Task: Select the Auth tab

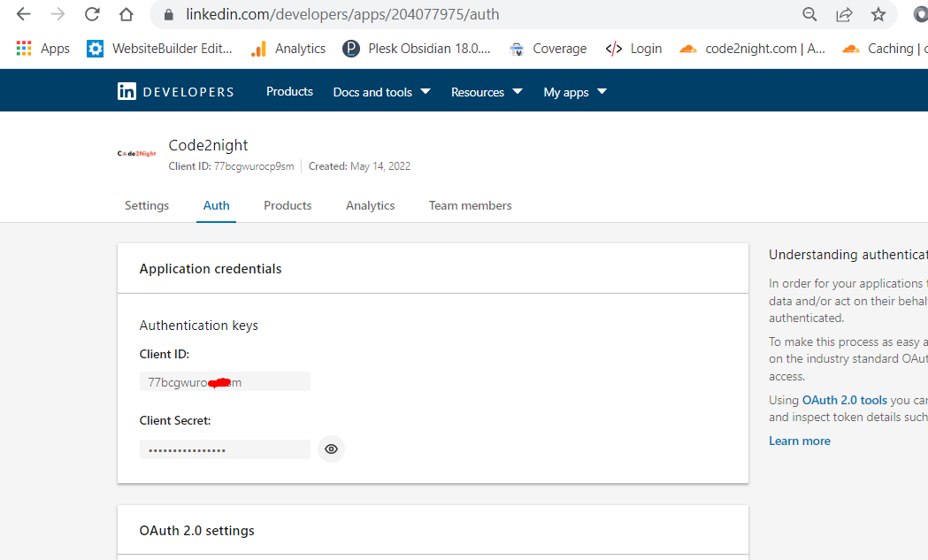Action: click(x=216, y=205)
